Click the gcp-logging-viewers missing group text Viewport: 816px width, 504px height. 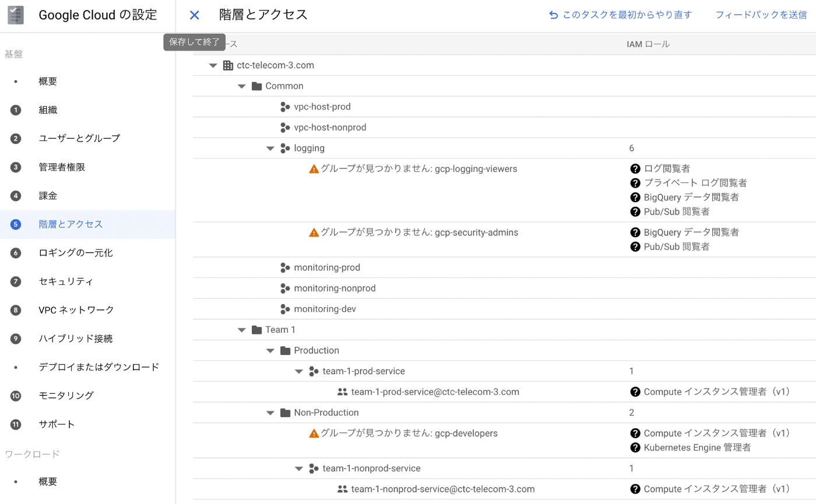pyautogui.click(x=419, y=169)
